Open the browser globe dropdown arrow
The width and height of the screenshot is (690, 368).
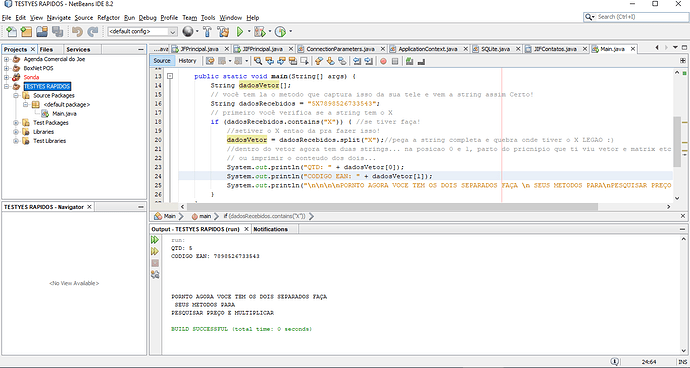coord(197,32)
